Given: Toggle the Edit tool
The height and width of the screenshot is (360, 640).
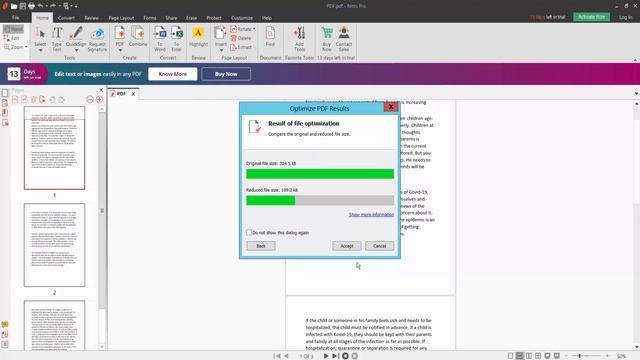Looking at the screenshot, I should [x=11, y=38].
